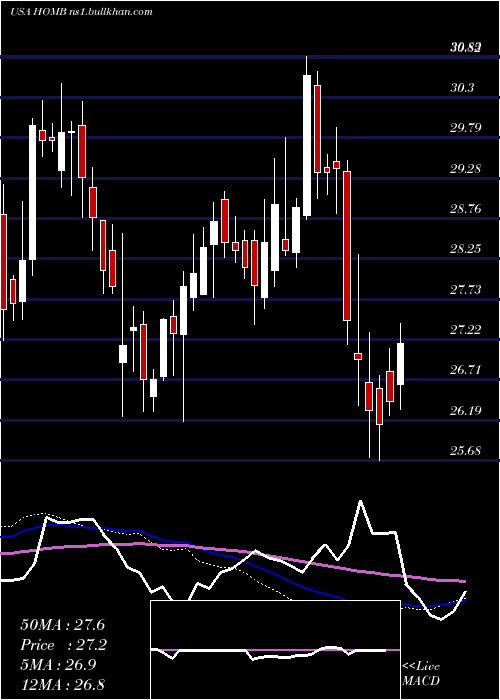Click the Price : 27.2 readout
The width and height of the screenshot is (500, 700).
click(x=62, y=645)
